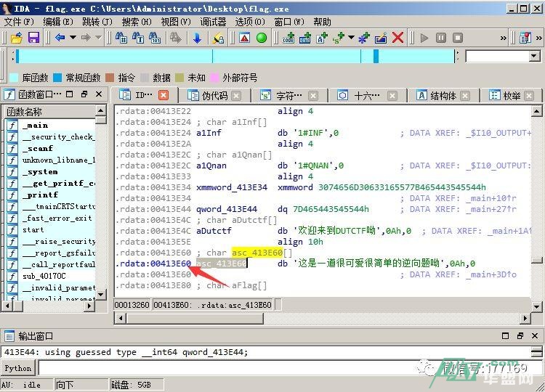The width and height of the screenshot is (545, 392).
Task: Open the navigation band combo box dropdown
Action: pyautogui.click(x=535, y=56)
